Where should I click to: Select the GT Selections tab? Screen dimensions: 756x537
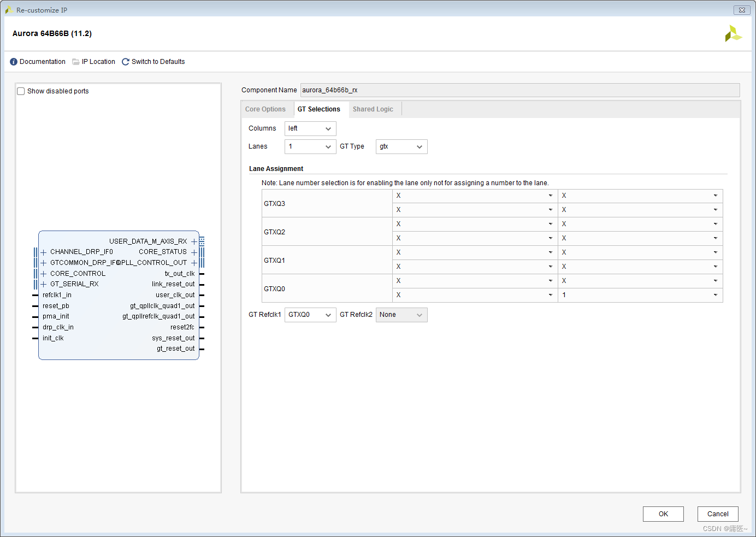[x=319, y=109]
